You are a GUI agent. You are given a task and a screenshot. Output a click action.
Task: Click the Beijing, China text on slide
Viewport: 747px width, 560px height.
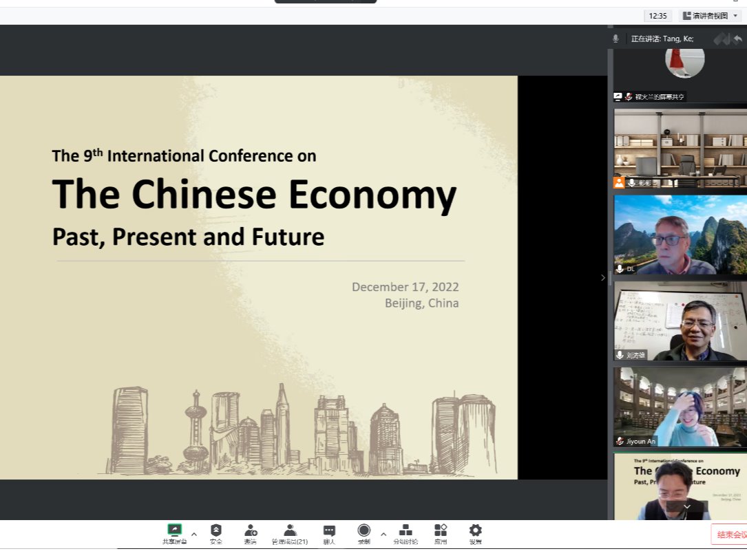pyautogui.click(x=422, y=303)
